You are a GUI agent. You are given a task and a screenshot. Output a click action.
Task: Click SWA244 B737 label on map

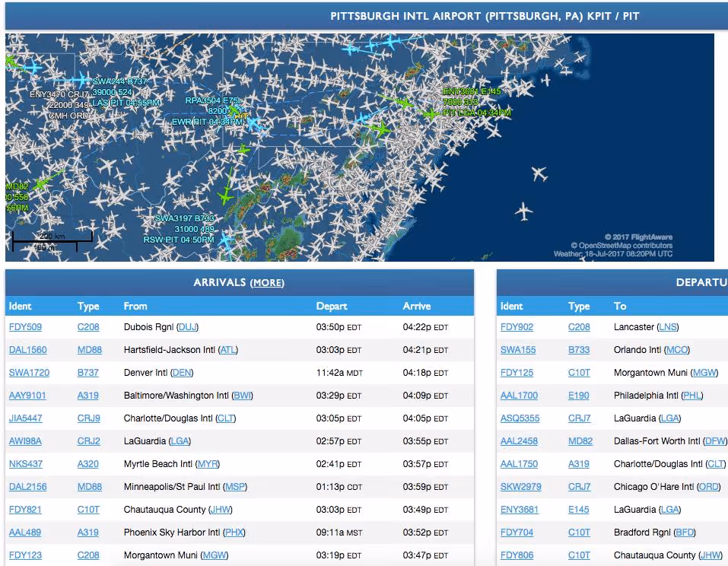point(119,81)
